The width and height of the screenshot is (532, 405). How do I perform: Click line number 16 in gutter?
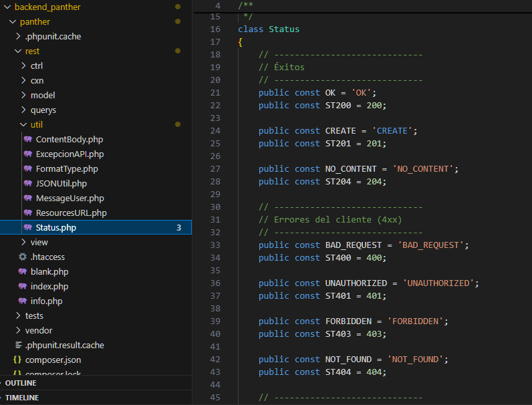click(x=215, y=29)
